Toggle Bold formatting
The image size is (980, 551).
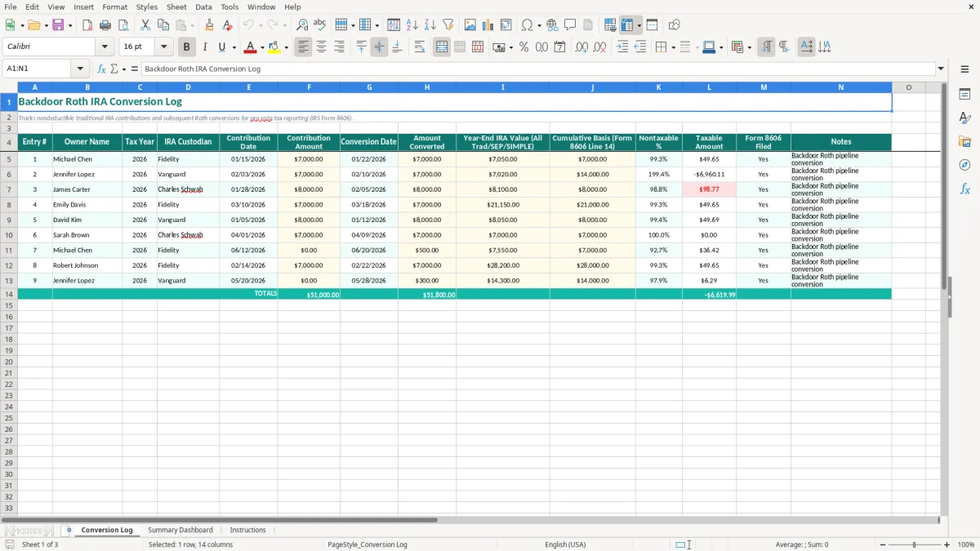pos(187,47)
